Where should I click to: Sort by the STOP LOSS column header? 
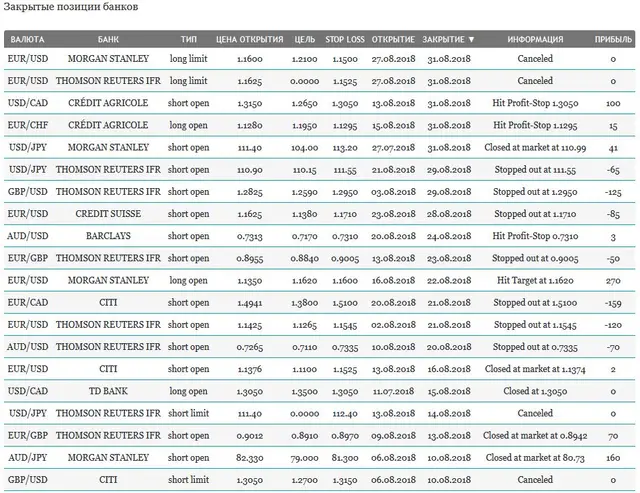345,40
